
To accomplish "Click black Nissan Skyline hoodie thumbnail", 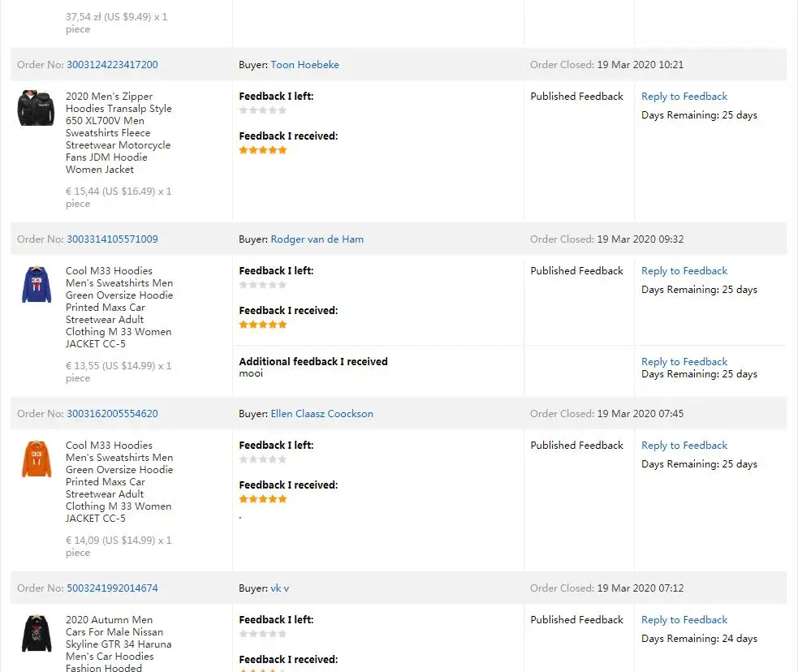I will pyautogui.click(x=36, y=633).
